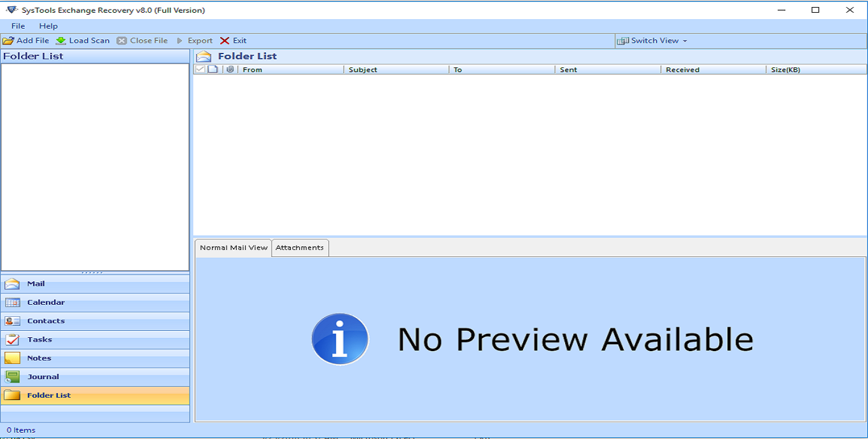Select the Calendar label in navigation pane
The width and height of the screenshot is (868, 439).
point(46,302)
